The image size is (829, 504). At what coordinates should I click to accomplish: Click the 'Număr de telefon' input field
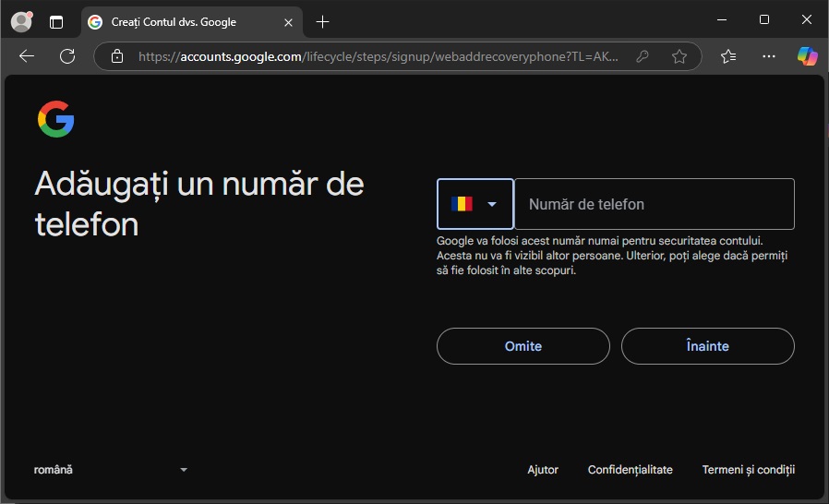pyautogui.click(x=654, y=204)
